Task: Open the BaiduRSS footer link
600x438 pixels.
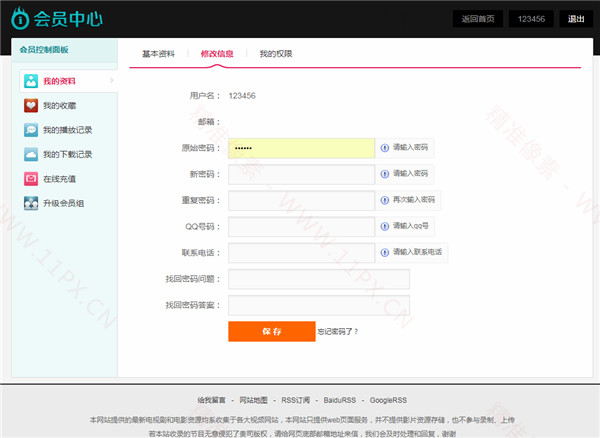Action: point(340,400)
